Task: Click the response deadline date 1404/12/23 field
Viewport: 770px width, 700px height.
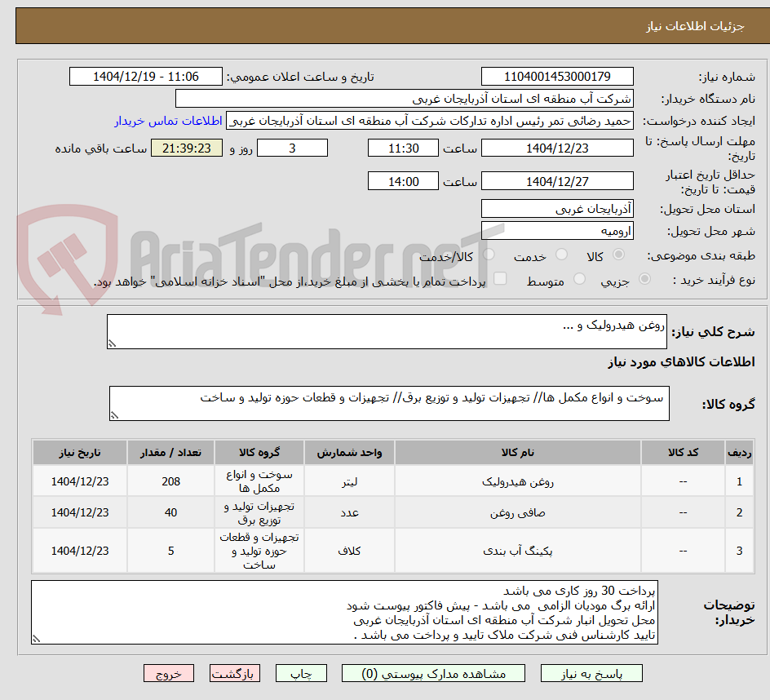Action: [x=557, y=148]
